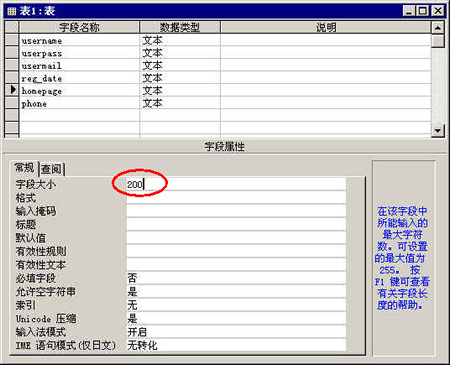Click the 字段大小 input showing 200
450x365 pixels.
click(x=236, y=184)
